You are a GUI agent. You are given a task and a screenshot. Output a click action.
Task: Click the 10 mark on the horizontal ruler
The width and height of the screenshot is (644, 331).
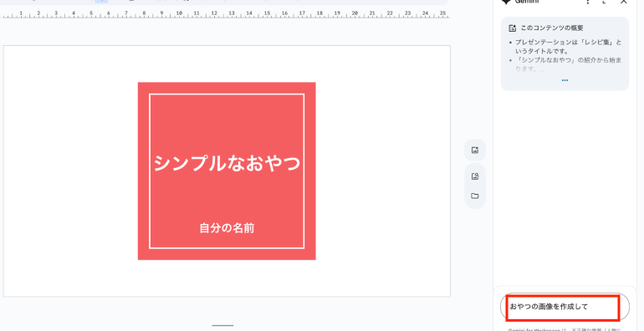click(x=179, y=13)
